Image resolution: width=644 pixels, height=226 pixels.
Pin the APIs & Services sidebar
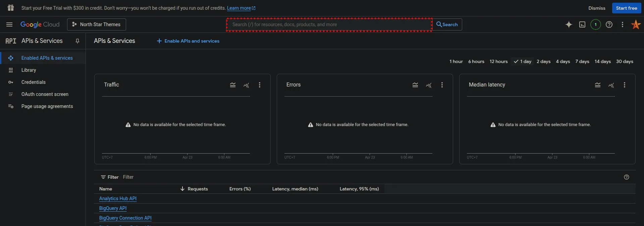77,41
